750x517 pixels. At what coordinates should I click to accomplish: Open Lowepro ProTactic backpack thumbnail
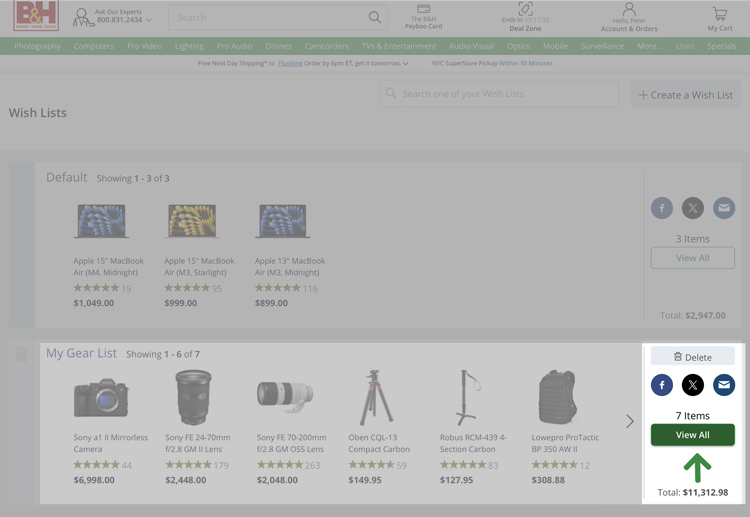[558, 397]
